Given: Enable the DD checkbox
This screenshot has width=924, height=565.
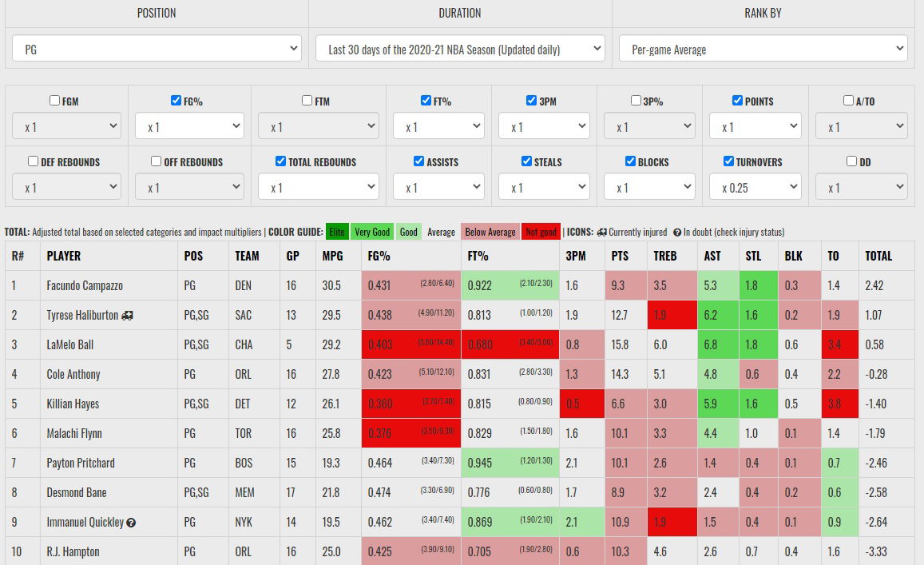Looking at the screenshot, I should point(851,161).
